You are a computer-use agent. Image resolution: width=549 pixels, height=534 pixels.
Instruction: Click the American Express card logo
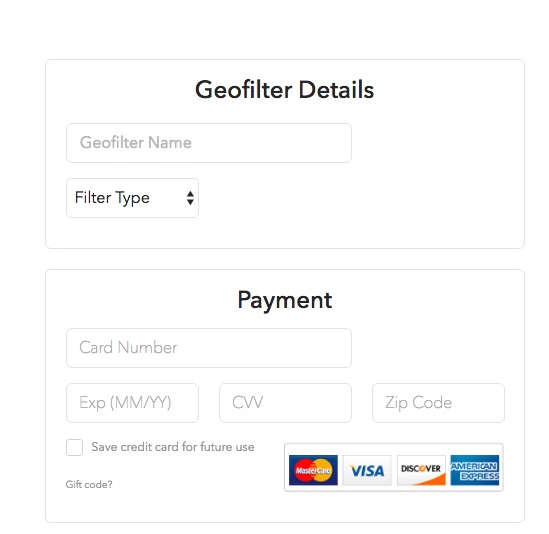click(x=475, y=470)
